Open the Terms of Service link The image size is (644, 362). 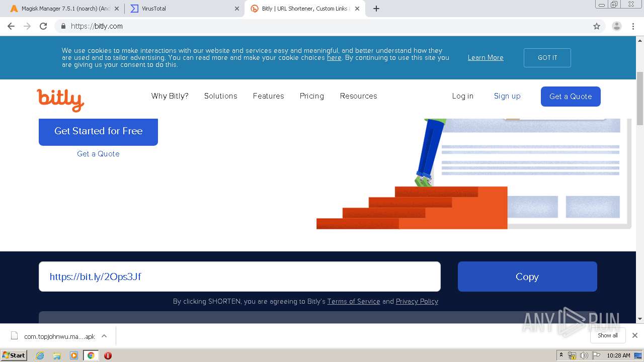354,302
